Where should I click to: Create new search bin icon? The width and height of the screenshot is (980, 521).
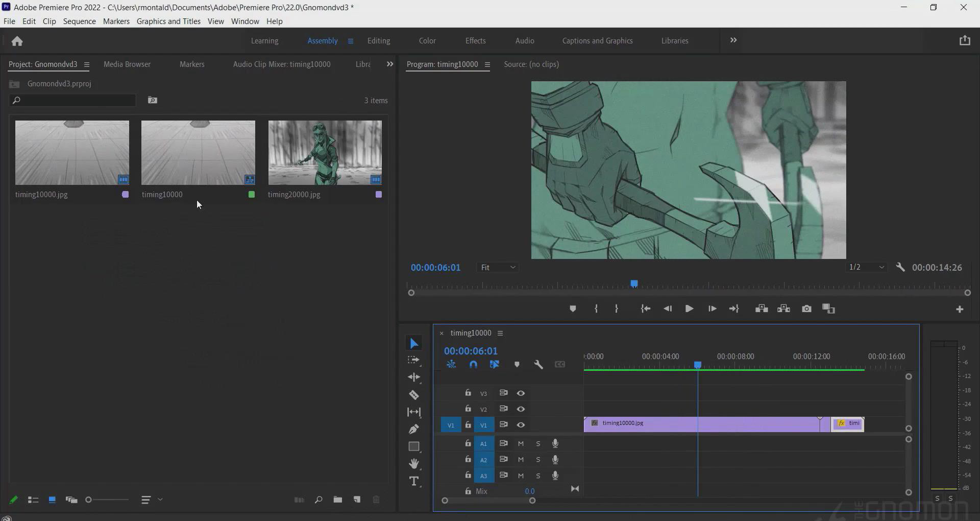pos(153,100)
